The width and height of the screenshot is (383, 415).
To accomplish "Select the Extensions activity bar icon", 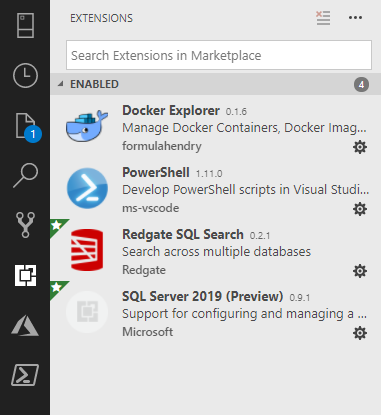I will (25, 275).
